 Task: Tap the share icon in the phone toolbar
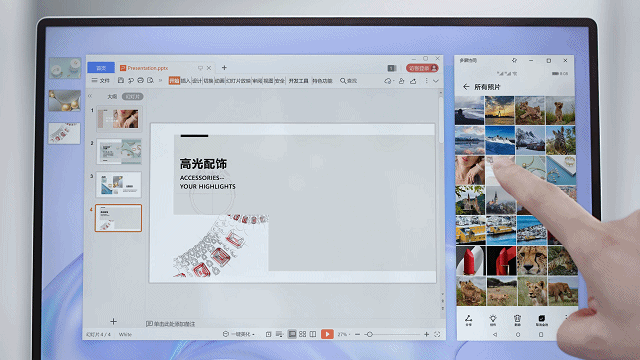point(469,320)
